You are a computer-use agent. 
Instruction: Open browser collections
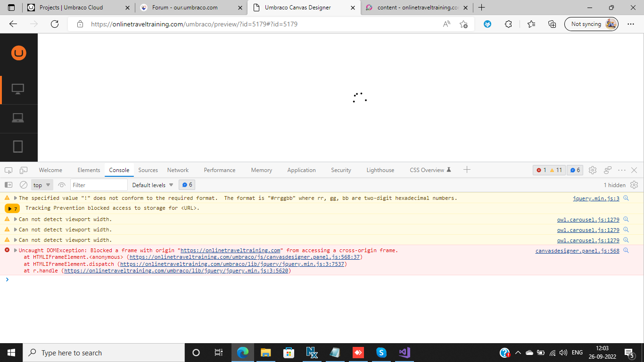click(552, 24)
